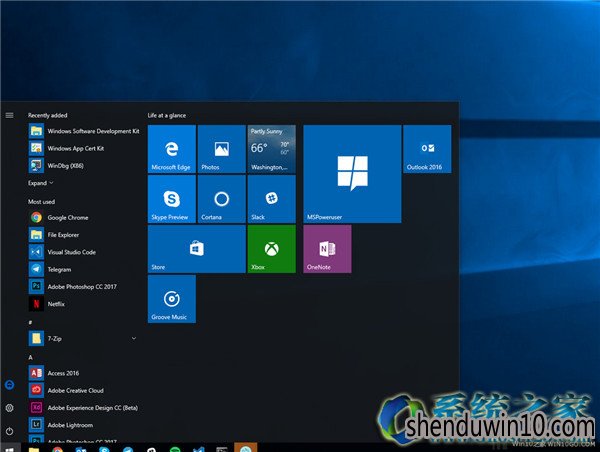This screenshot has height=452, width=600.
Task: Open Netflix from Most used list
Action: coord(84,304)
